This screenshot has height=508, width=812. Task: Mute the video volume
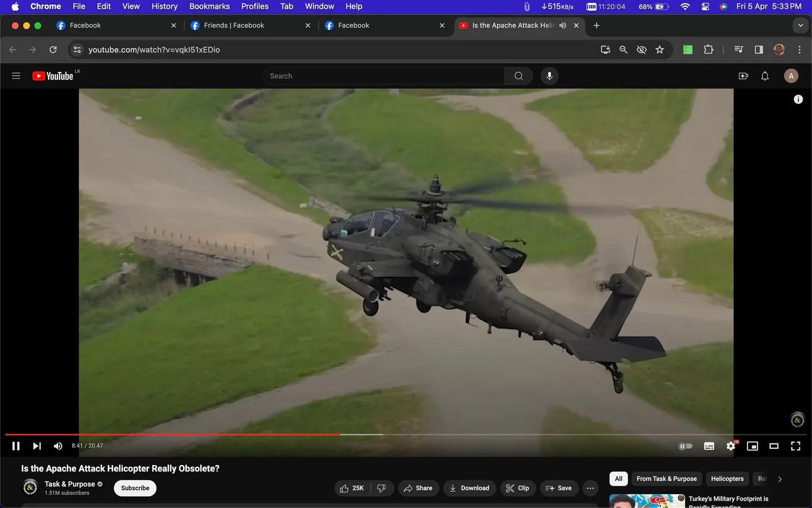pyautogui.click(x=58, y=446)
